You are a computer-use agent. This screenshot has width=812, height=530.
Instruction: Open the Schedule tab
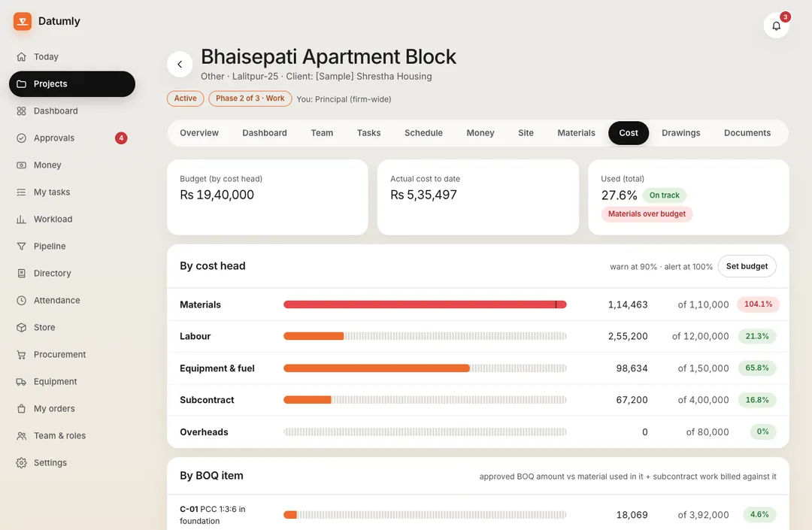click(x=423, y=133)
